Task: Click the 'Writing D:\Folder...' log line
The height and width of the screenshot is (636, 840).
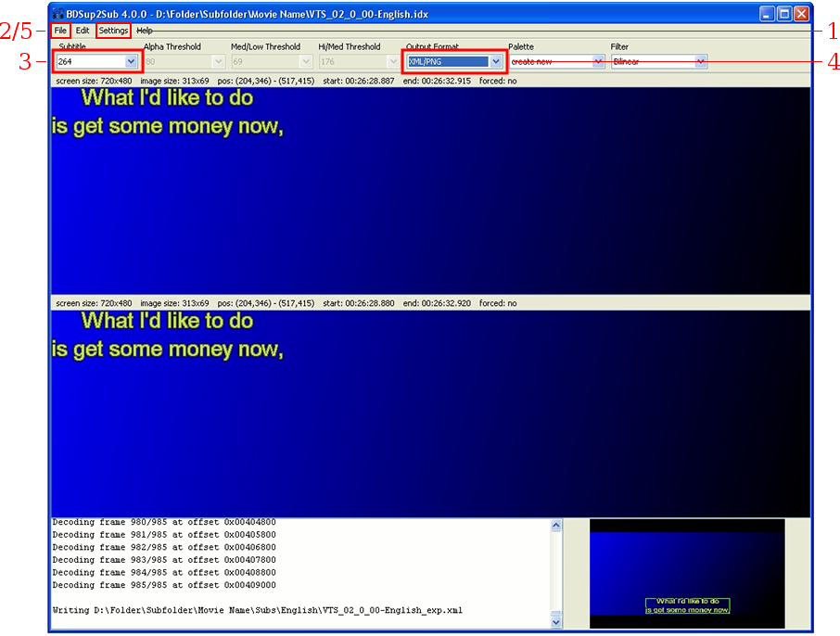Action: [x=257, y=610]
